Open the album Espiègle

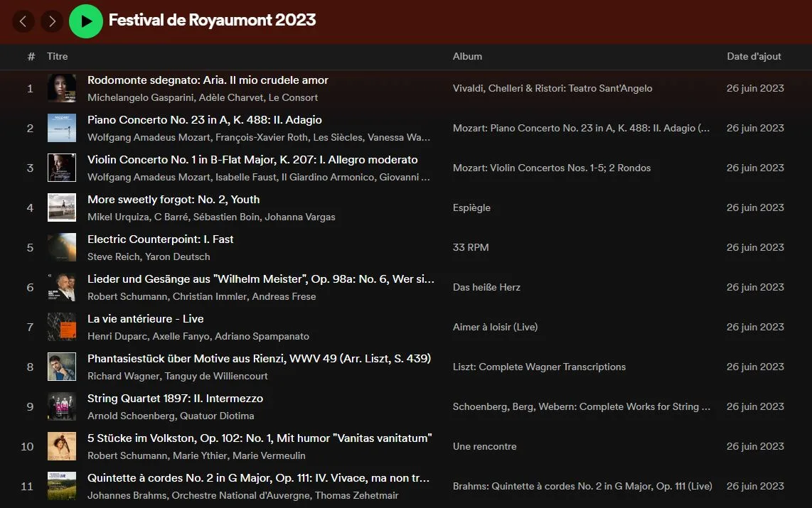[471, 207]
